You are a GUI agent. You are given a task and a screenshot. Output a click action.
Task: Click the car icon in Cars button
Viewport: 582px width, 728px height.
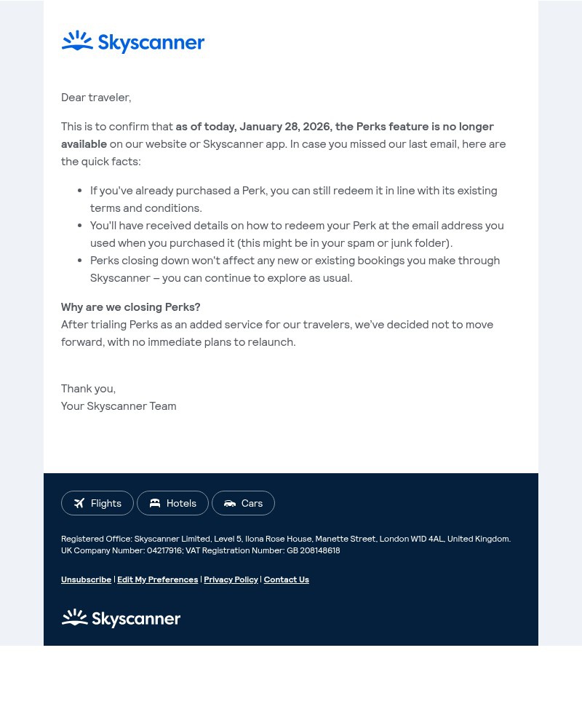(230, 502)
